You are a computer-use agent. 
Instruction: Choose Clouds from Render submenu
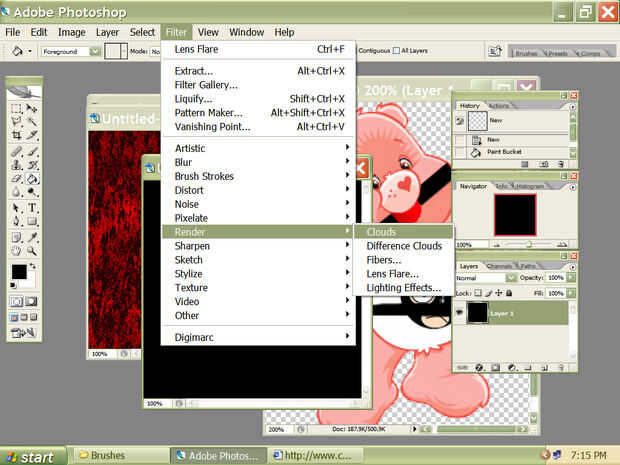[403, 232]
